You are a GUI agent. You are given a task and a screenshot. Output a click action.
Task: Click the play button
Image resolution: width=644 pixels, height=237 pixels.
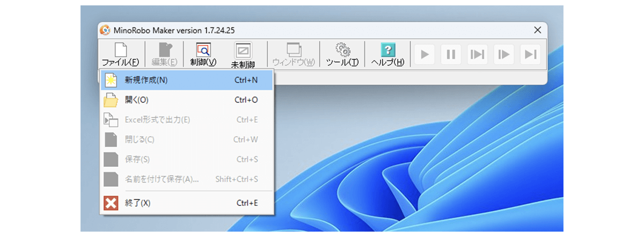coord(425,54)
